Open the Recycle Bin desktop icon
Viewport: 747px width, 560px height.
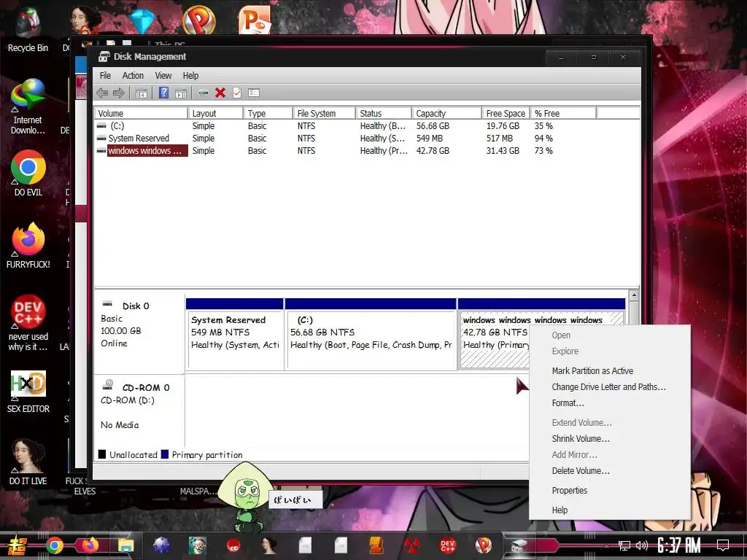tap(28, 29)
